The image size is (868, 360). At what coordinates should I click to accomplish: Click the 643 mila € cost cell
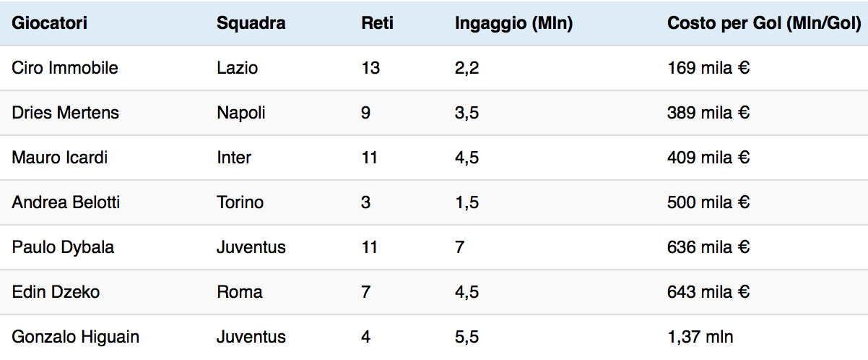point(708,292)
